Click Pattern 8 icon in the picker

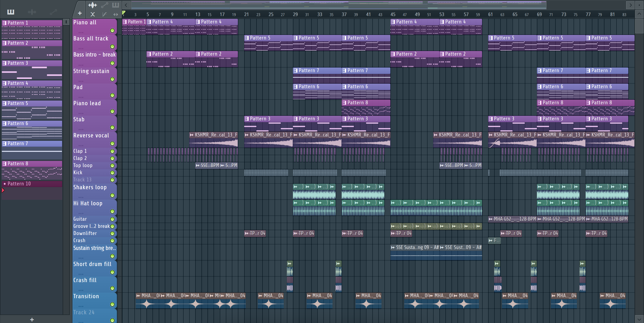(x=4, y=164)
